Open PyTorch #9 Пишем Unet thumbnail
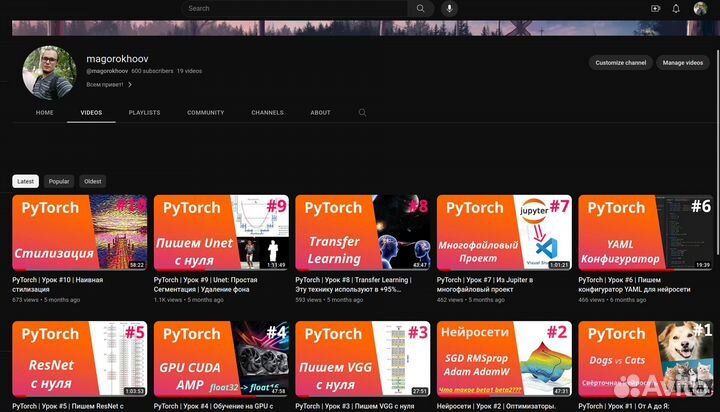720x412 pixels. [x=221, y=232]
